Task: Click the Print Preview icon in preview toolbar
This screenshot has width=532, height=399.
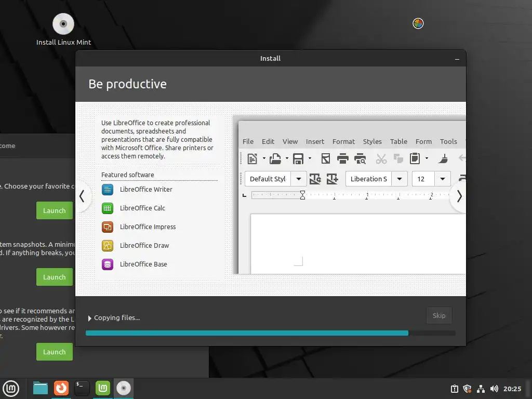Action: click(360, 158)
